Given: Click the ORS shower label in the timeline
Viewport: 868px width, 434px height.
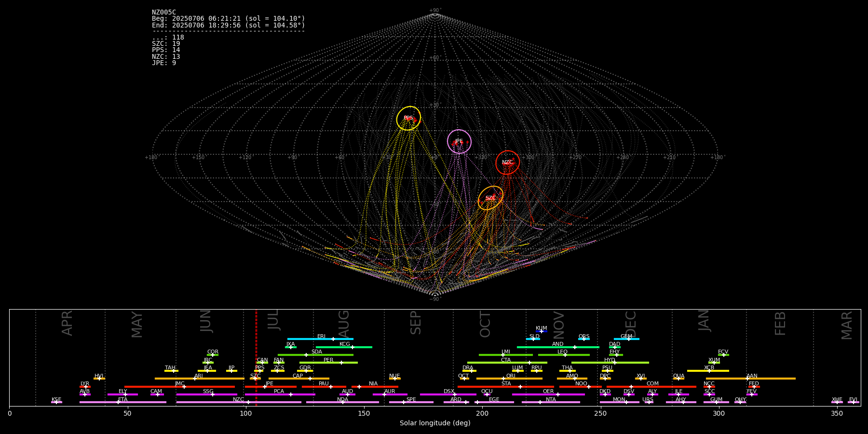Looking at the screenshot, I should [584, 337].
